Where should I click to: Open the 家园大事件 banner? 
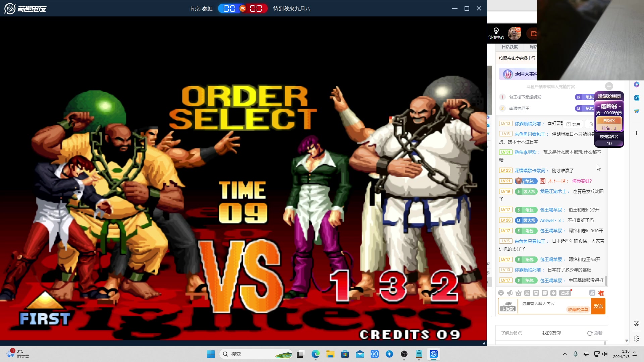[518, 74]
